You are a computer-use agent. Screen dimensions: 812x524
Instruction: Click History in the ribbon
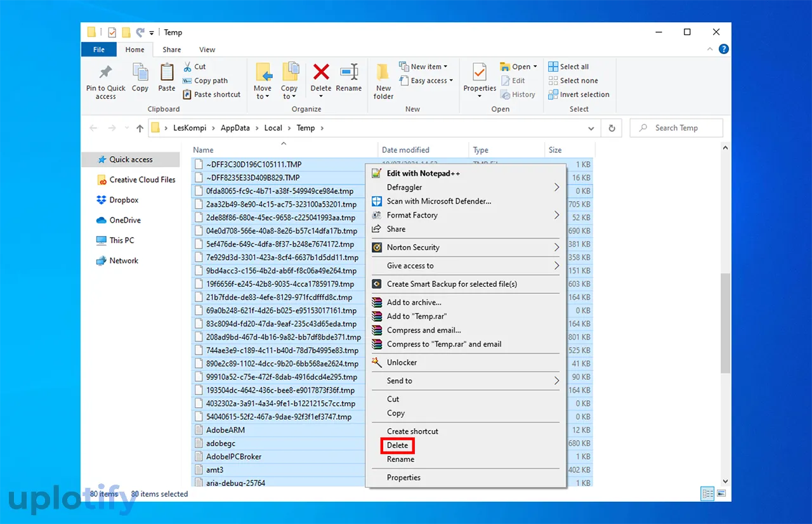pyautogui.click(x=518, y=95)
